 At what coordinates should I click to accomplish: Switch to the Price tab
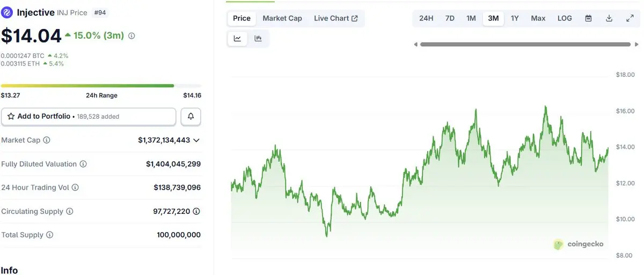[x=241, y=18]
